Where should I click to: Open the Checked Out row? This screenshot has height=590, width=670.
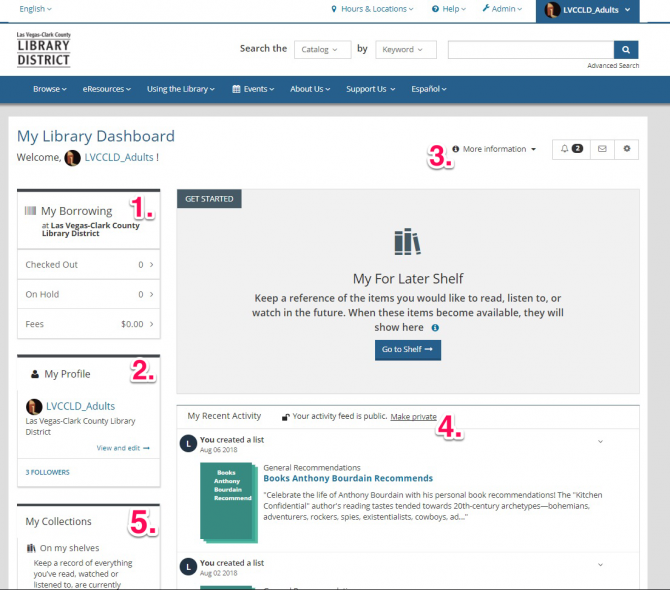[x=89, y=264]
